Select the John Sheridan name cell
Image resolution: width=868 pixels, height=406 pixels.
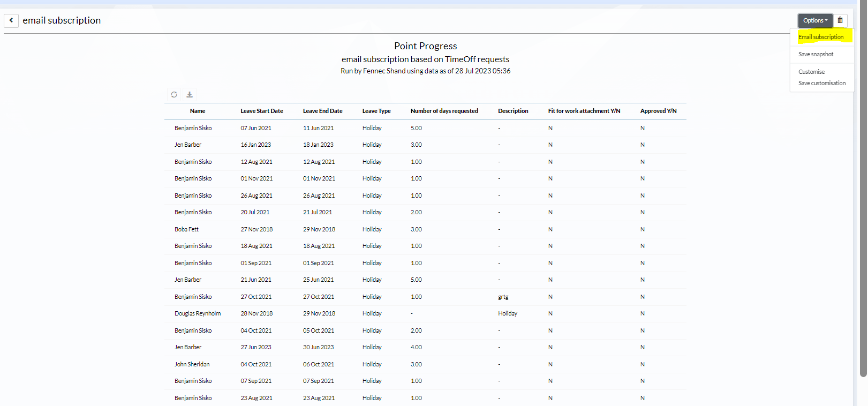192,364
